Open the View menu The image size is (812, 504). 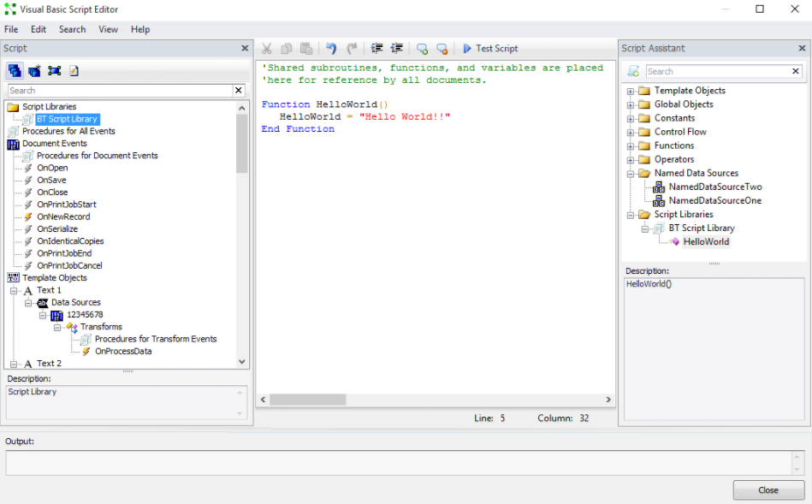pos(108,30)
